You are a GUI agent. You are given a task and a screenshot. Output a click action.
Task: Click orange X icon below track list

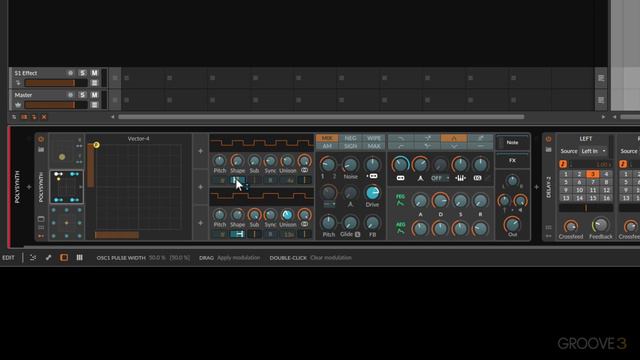pyautogui.click(x=44, y=117)
